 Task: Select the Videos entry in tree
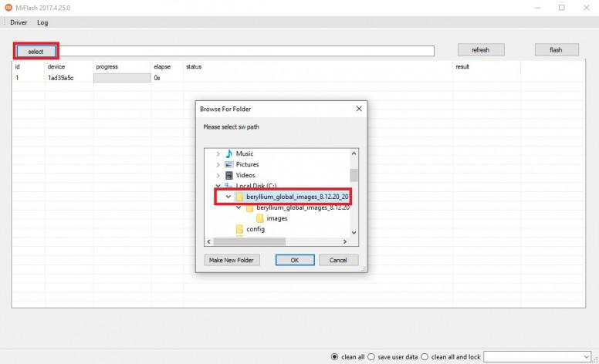pyautogui.click(x=245, y=175)
